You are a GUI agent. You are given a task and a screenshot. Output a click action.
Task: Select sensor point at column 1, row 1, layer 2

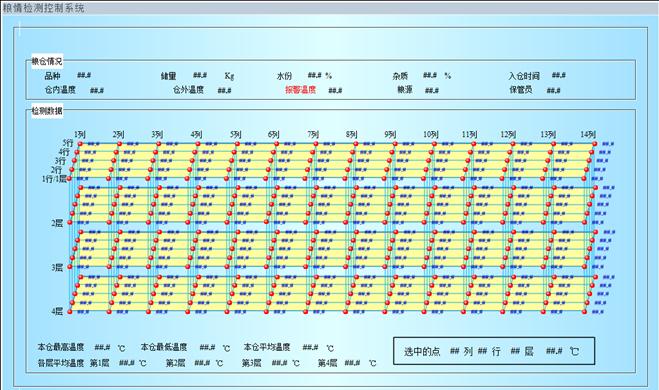coord(70,222)
